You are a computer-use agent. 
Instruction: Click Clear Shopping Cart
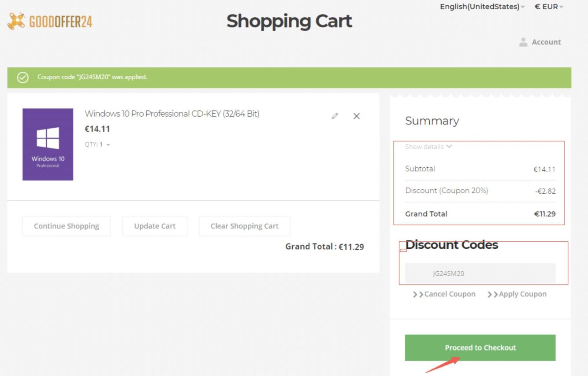click(244, 226)
